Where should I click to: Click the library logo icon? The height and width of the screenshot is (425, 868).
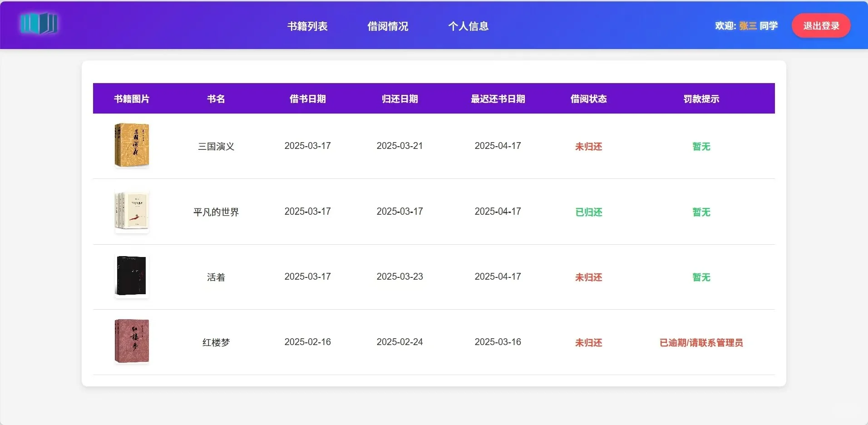coord(39,25)
